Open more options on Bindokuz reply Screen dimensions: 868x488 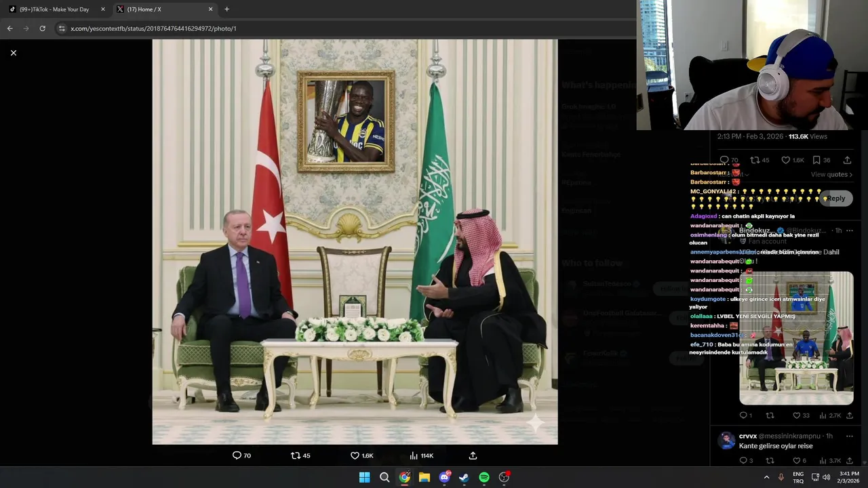(849, 230)
